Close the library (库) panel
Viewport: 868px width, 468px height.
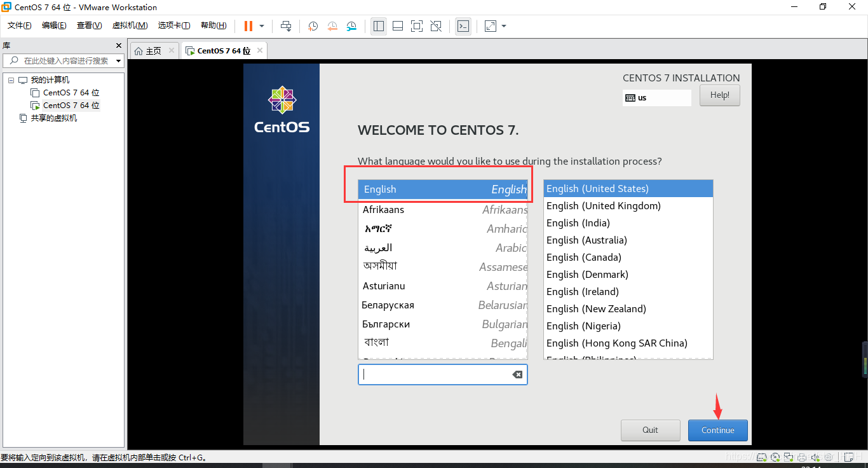pyautogui.click(x=118, y=46)
